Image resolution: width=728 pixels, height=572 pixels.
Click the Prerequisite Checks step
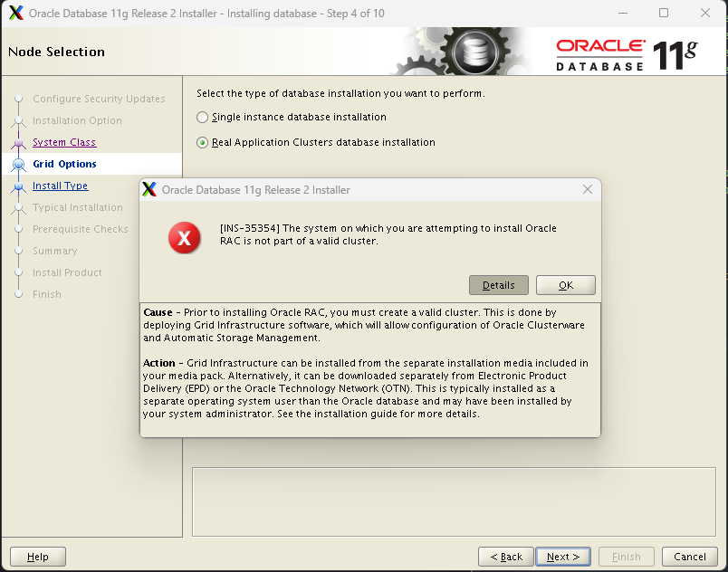pos(81,229)
